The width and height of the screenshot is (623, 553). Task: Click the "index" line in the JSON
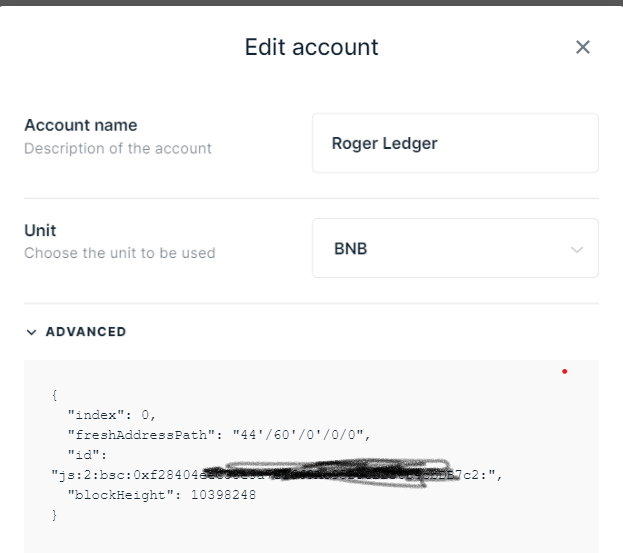112,415
